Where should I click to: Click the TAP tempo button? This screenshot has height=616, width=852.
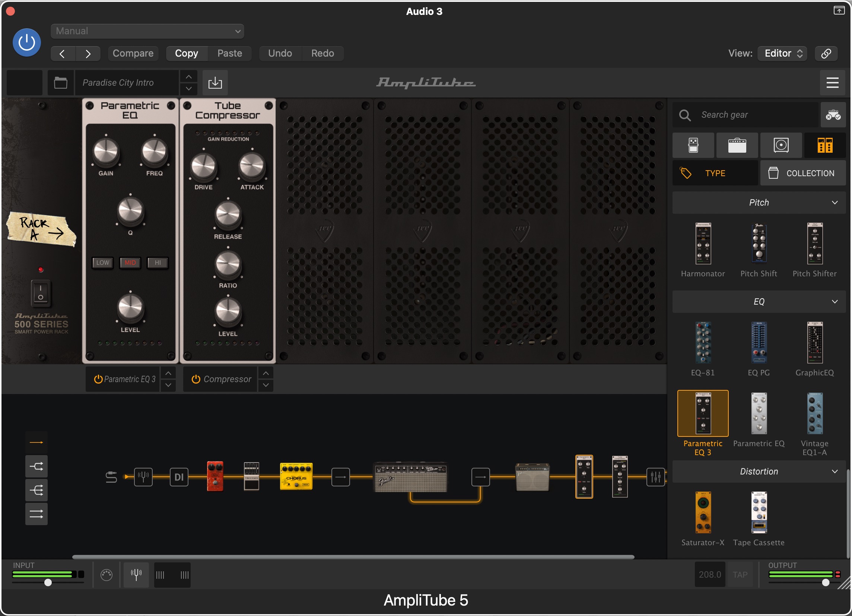(740, 575)
